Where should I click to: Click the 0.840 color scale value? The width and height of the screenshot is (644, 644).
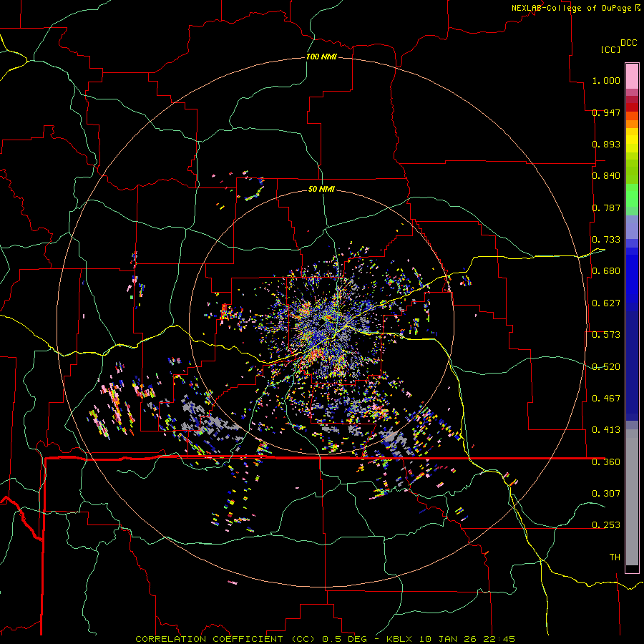606,176
